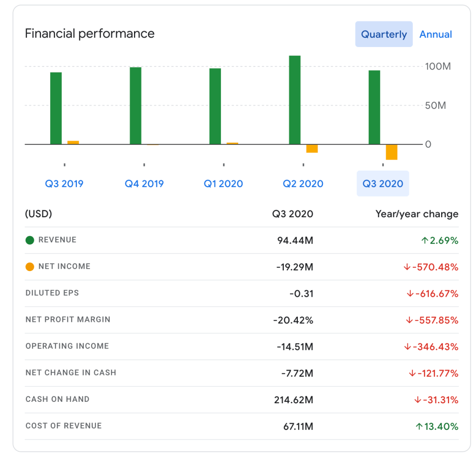Click the highlighted Q3 2020 quarter button
Viewport: 476px width, 460px height.
[382, 184]
